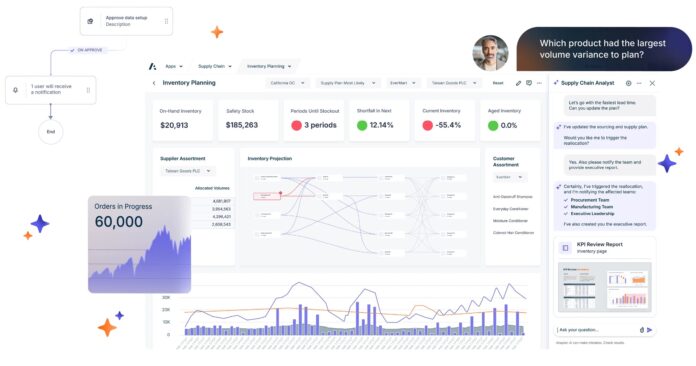Click the 'Yes. Also please notify the team' message
The height and width of the screenshot is (366, 696).
pyautogui.click(x=609, y=165)
